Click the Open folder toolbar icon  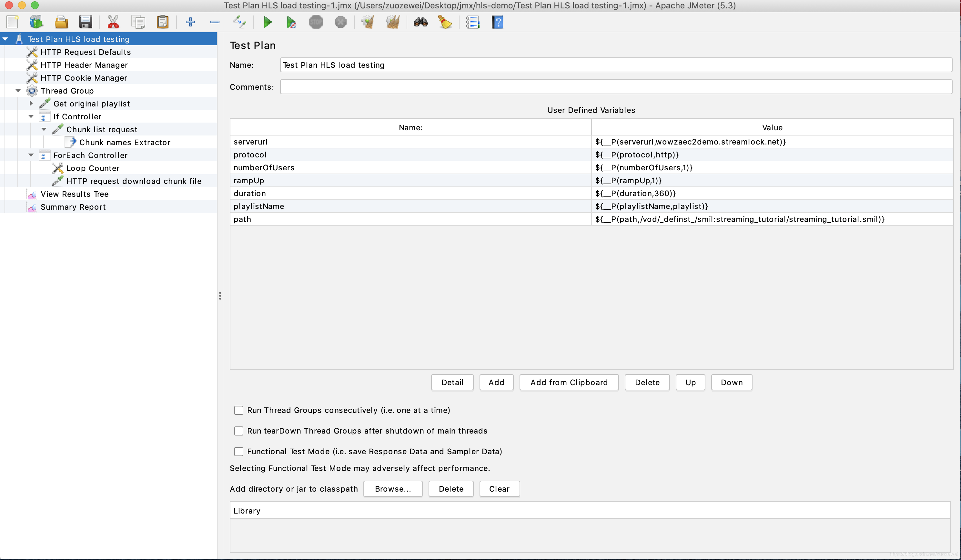(61, 22)
